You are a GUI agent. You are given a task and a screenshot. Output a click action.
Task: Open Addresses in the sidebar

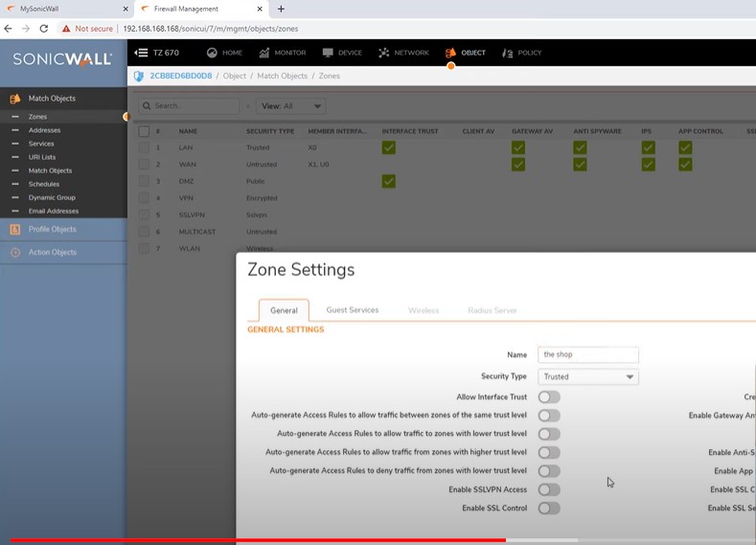pyautogui.click(x=44, y=130)
